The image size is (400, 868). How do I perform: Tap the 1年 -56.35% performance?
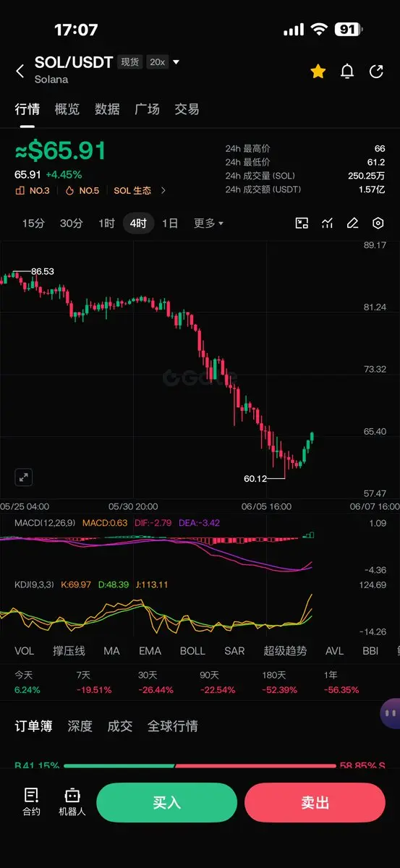click(341, 682)
